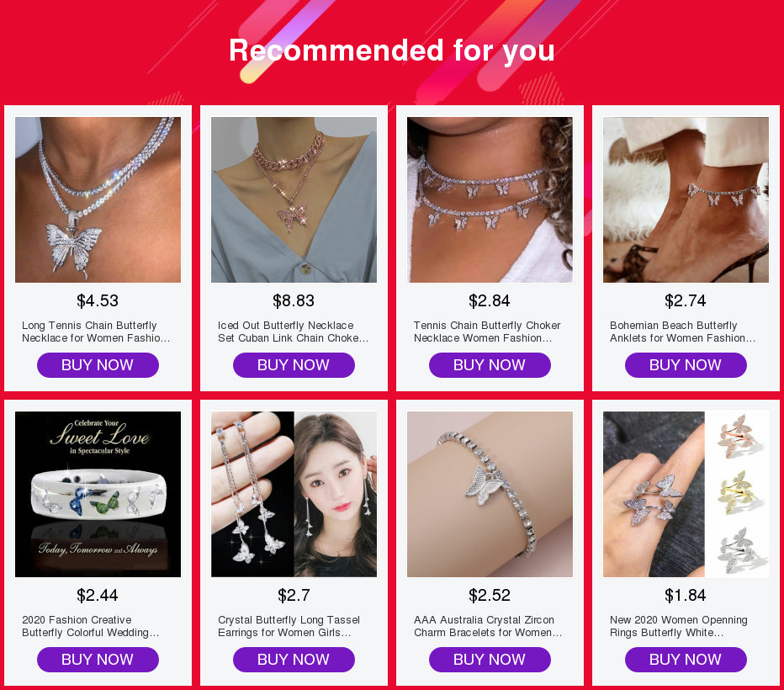
Task: Buy the $2.52 charm bracelet now
Action: pos(490,660)
